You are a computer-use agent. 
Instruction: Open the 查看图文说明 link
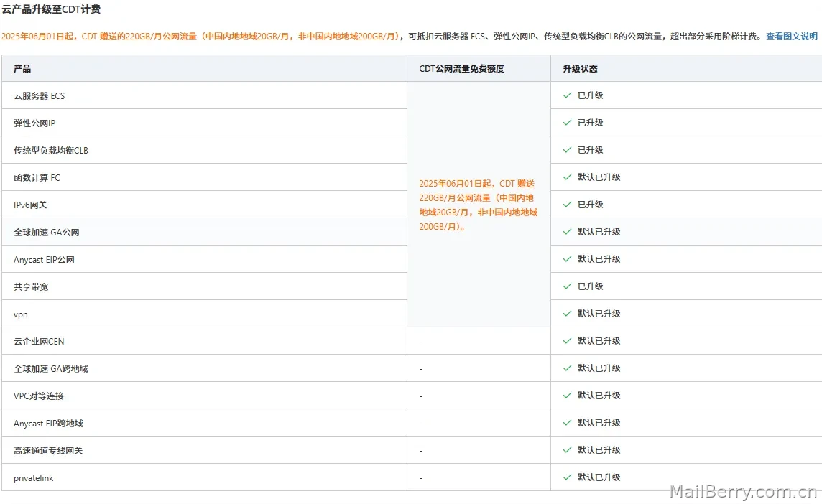(792, 36)
